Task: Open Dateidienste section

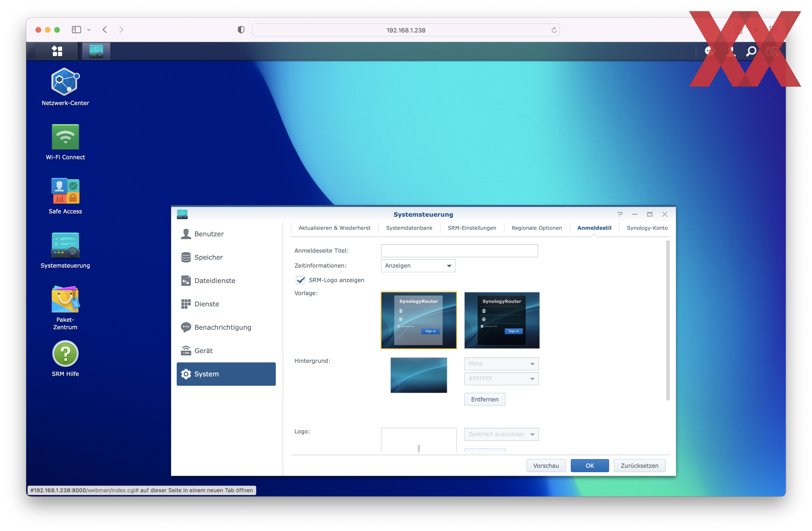Action: click(226, 280)
